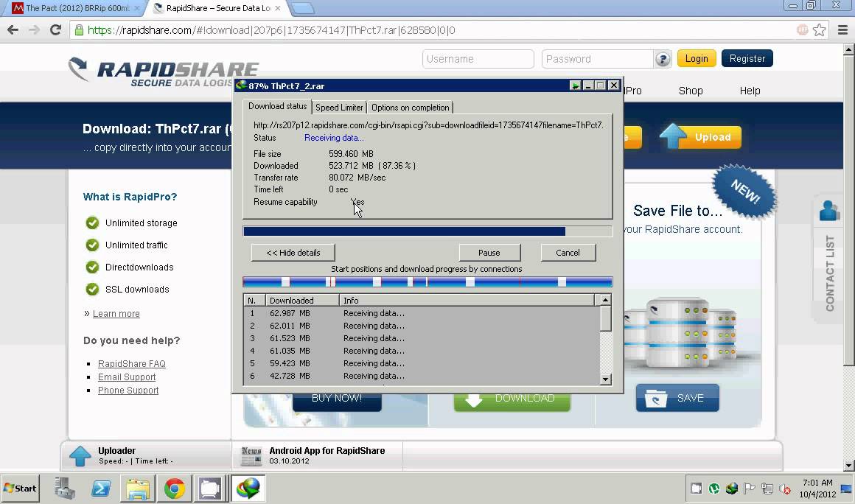Screen dimensions: 855x504
Task: Click the main download progress bar
Action: (427, 231)
